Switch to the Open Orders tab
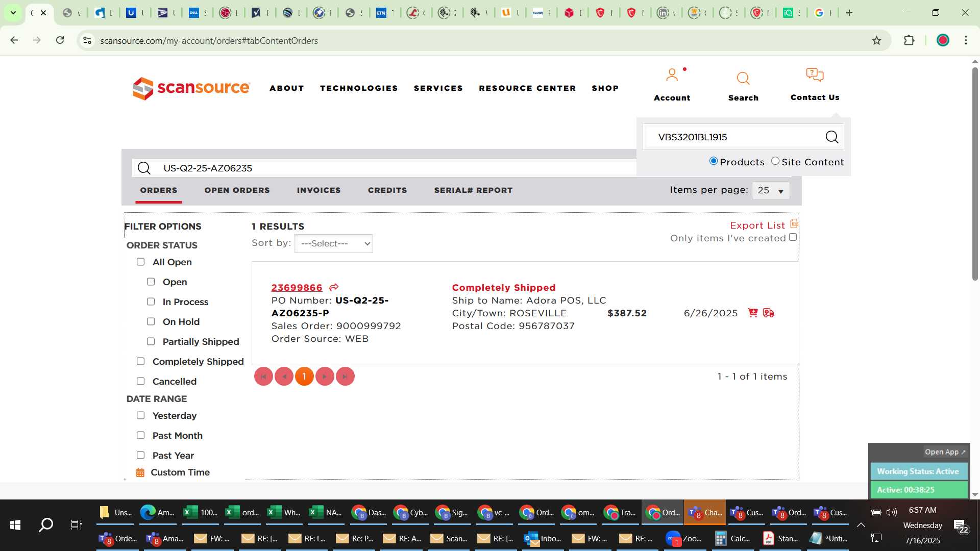The height and width of the screenshot is (551, 980). point(237,190)
